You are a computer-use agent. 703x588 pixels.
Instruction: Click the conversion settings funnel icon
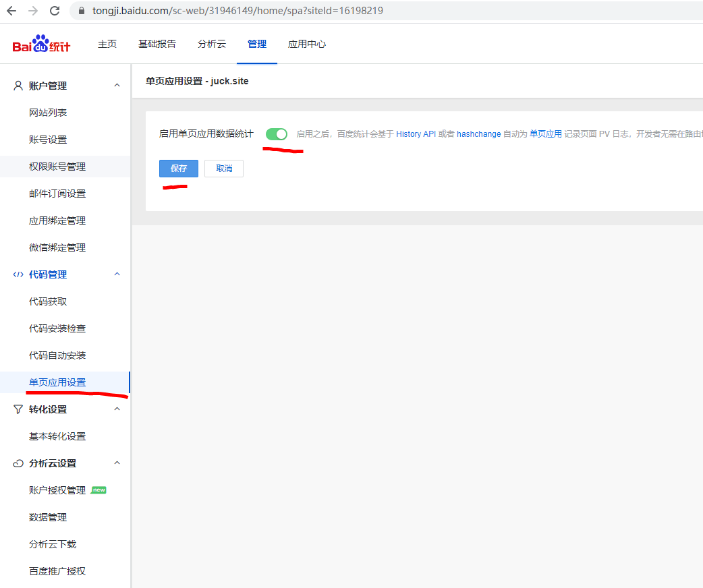(x=18, y=409)
